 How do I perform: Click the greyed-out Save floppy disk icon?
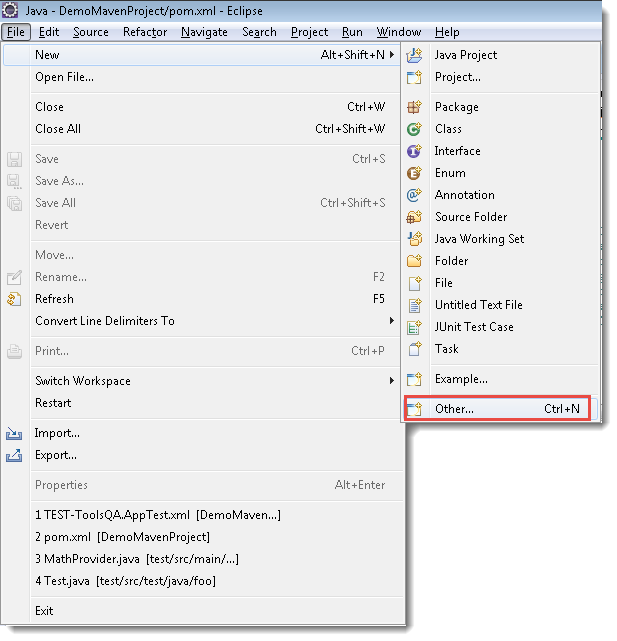click(14, 161)
